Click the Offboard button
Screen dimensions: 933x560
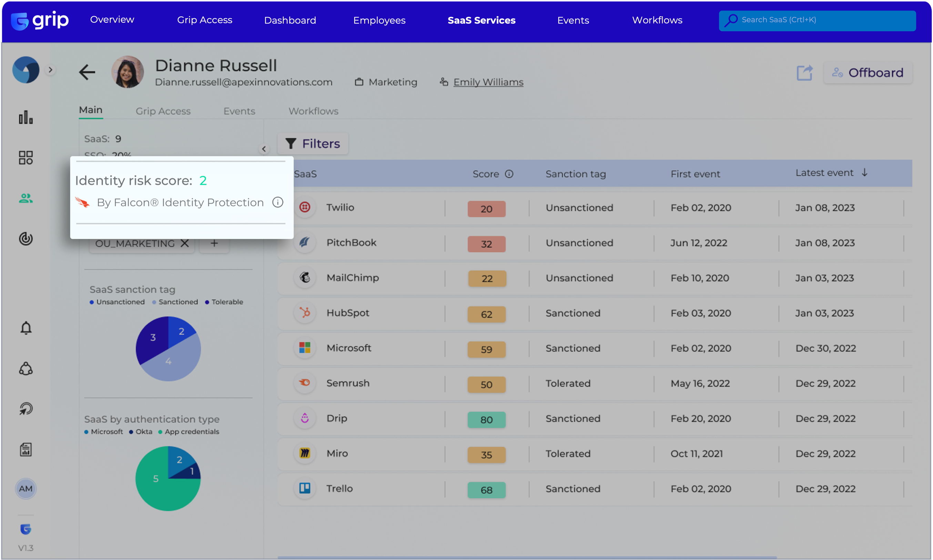pos(868,72)
